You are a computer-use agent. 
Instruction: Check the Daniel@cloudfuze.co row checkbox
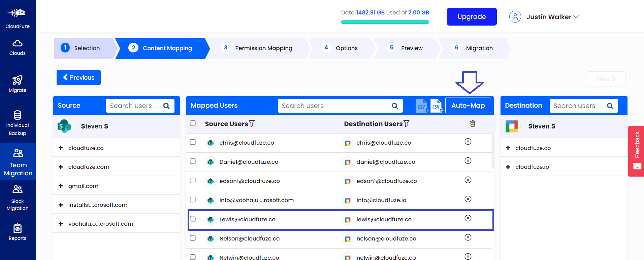coord(193,161)
